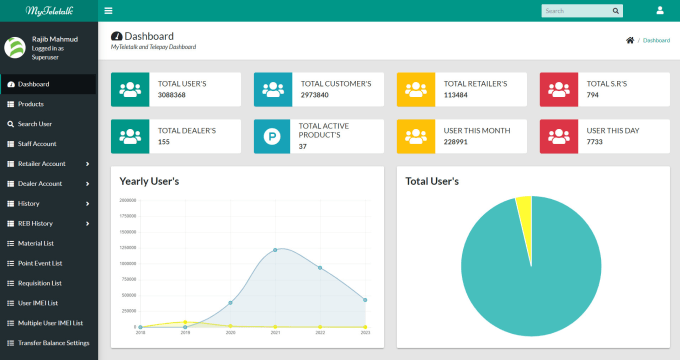Click the Total Active Product's P icon
Screen dimensions: 680x360
tap(273, 136)
